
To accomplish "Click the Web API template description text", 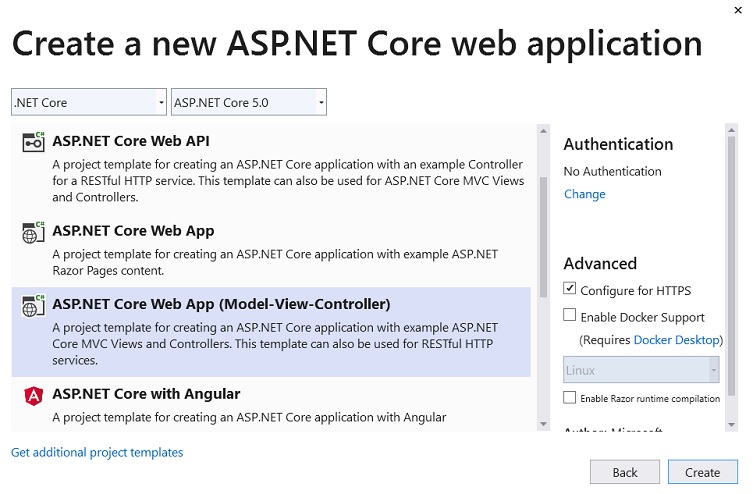I will (288, 181).
